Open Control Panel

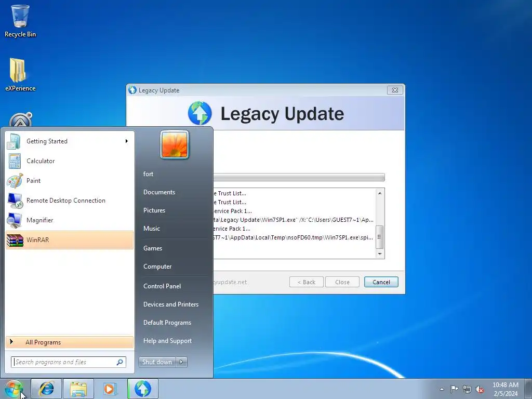click(x=162, y=286)
